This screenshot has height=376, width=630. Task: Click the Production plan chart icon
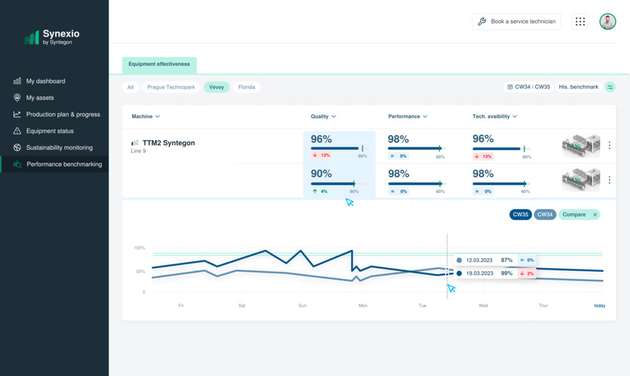click(17, 114)
